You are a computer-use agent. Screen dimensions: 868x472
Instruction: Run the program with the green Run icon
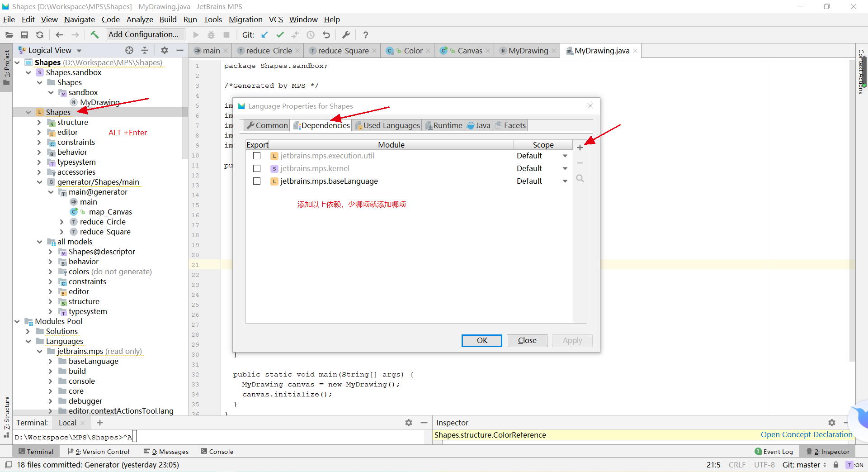[196, 35]
